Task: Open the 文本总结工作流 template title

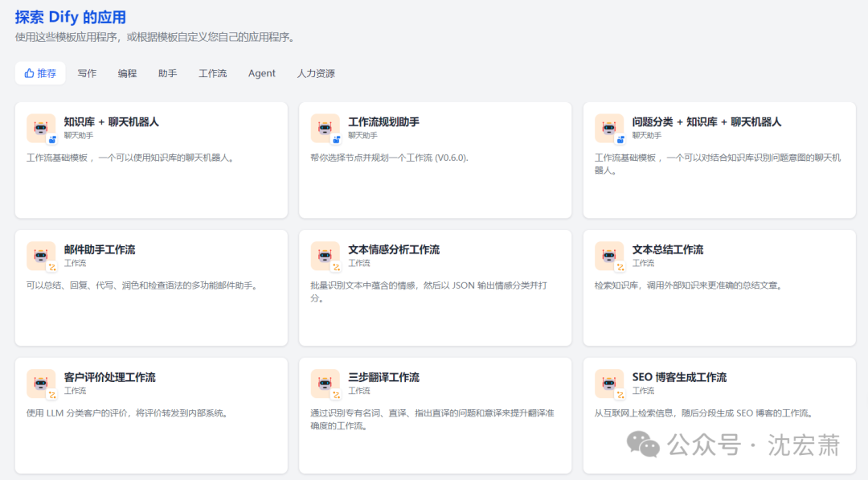Action: 668,250
